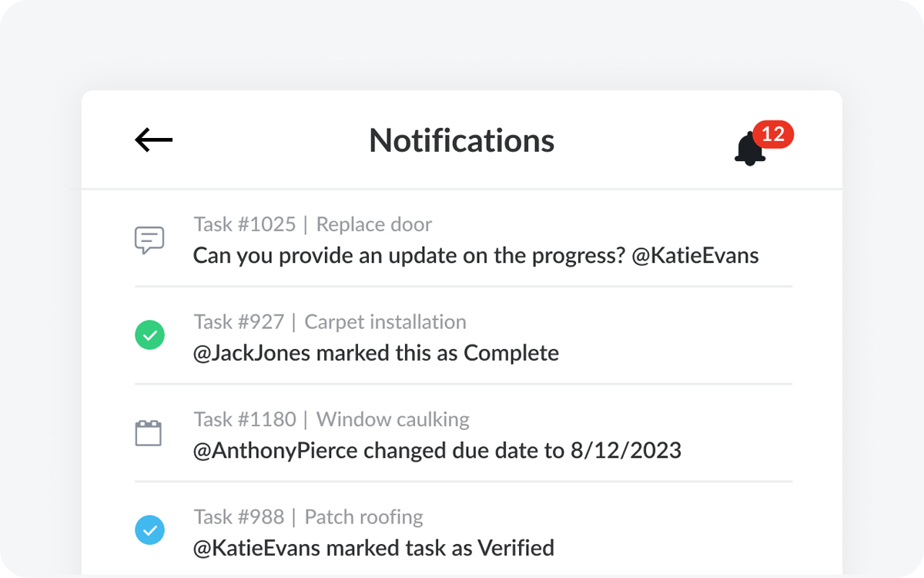Open Task #1180 Window caulking
The image size is (924, 578).
click(331, 419)
